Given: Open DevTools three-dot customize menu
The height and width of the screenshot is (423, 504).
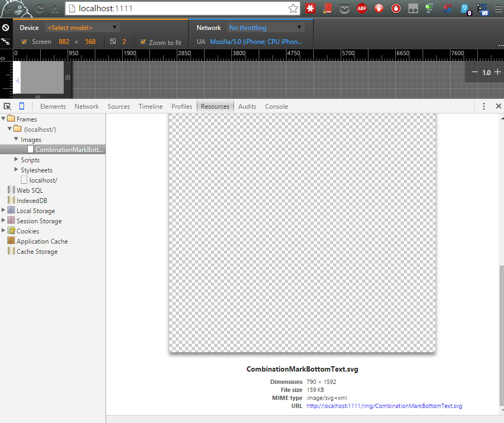Looking at the screenshot, I should [x=484, y=107].
